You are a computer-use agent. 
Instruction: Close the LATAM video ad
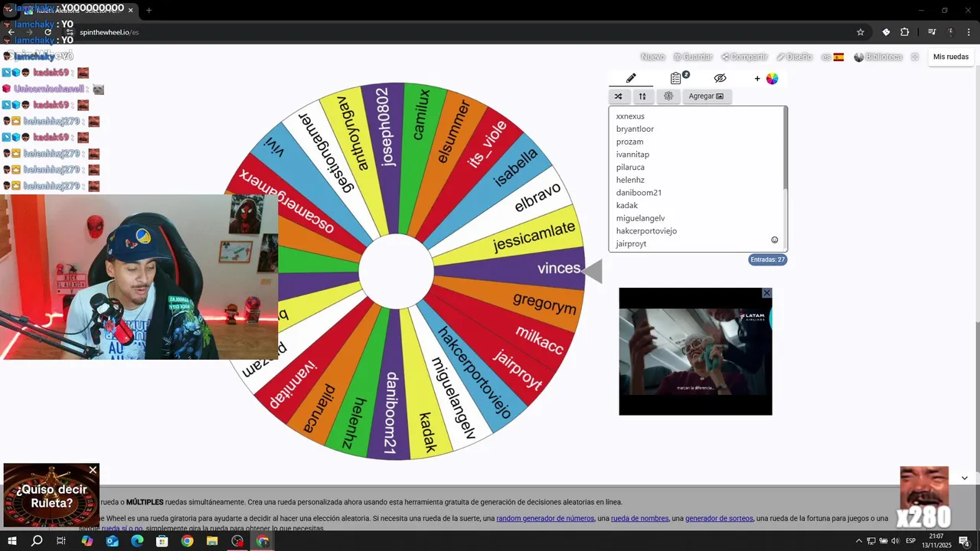[x=766, y=293]
